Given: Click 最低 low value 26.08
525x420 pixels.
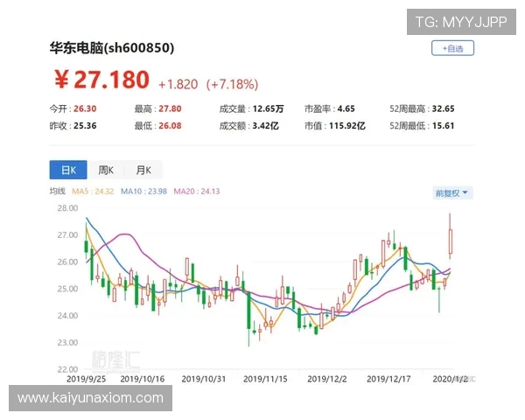Looking at the screenshot, I should point(170,126).
